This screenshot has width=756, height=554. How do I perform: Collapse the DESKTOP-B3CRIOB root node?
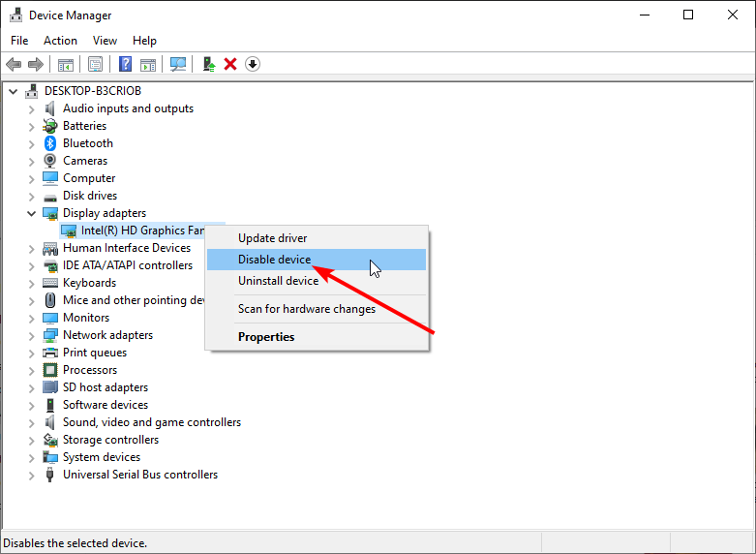(x=14, y=91)
